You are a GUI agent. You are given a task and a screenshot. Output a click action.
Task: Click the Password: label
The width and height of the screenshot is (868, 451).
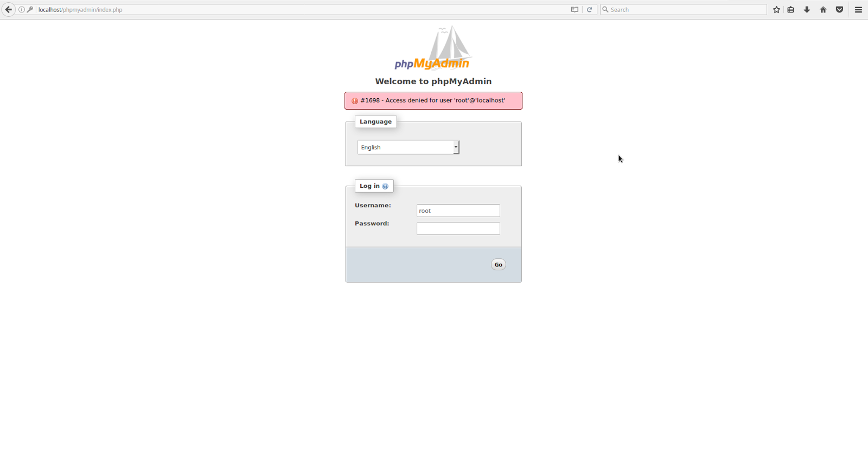click(372, 223)
